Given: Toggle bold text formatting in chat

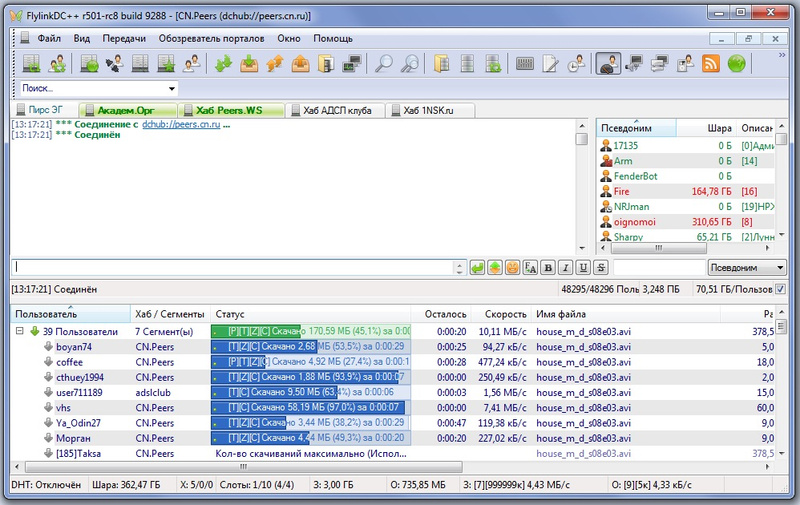Looking at the screenshot, I should click(548, 268).
